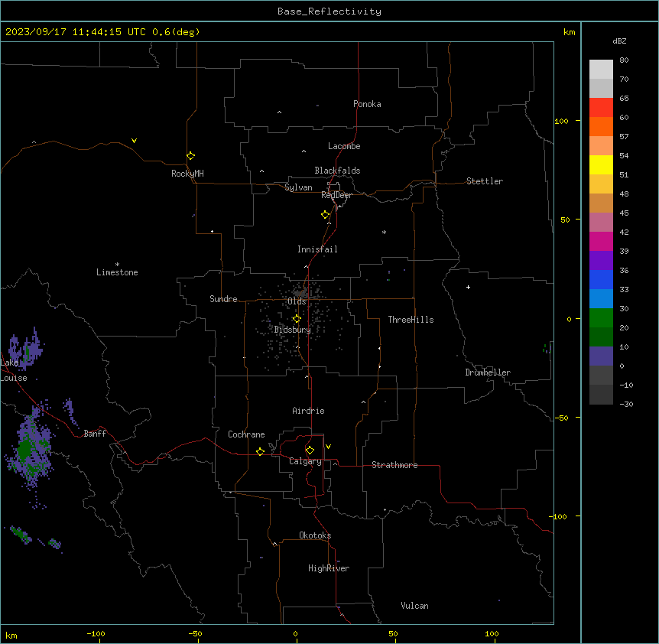This screenshot has width=659, height=644.
Task: Click the yellow diamond marker below Cochrane
Action: click(x=260, y=451)
